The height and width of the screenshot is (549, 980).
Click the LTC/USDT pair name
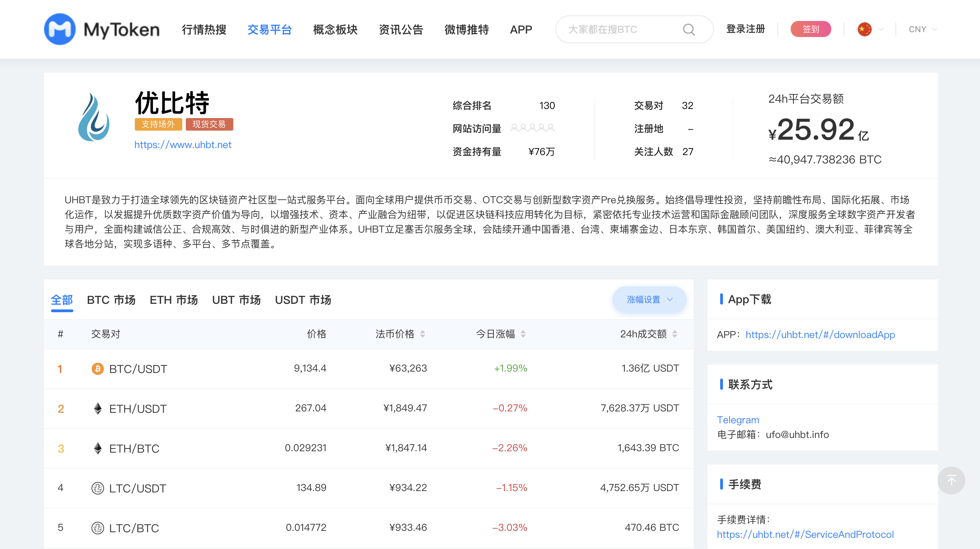138,488
